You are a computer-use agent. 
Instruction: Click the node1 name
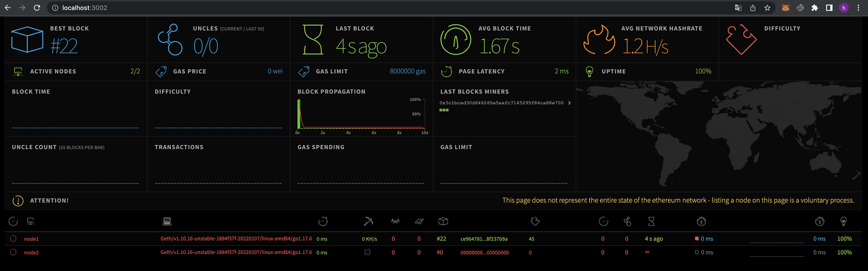click(32, 238)
